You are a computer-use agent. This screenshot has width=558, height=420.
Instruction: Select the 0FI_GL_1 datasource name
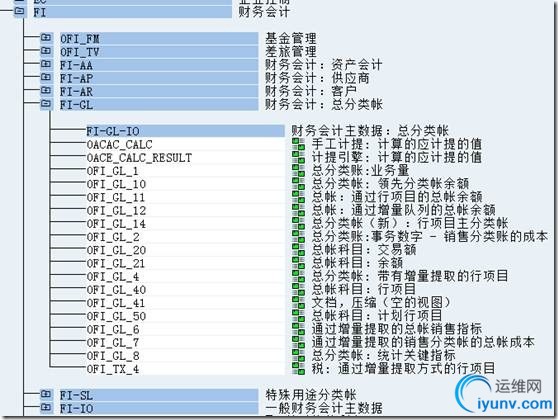pos(112,171)
